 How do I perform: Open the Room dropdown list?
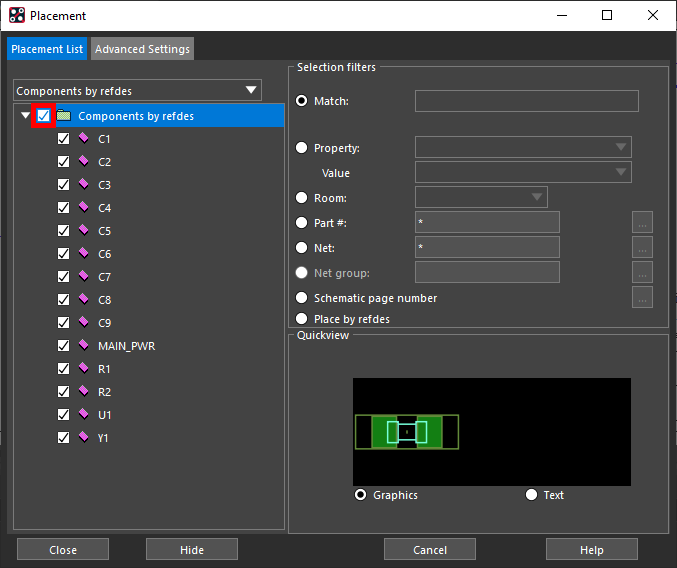(481, 197)
